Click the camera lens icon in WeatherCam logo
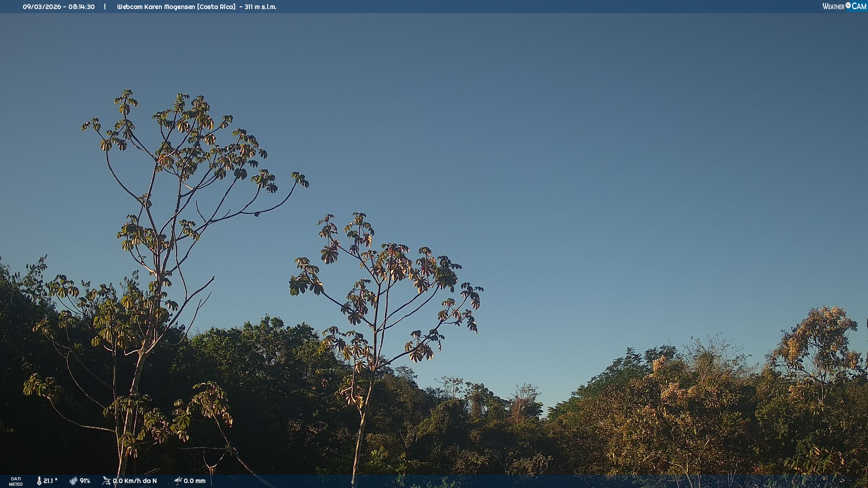 (x=848, y=5)
